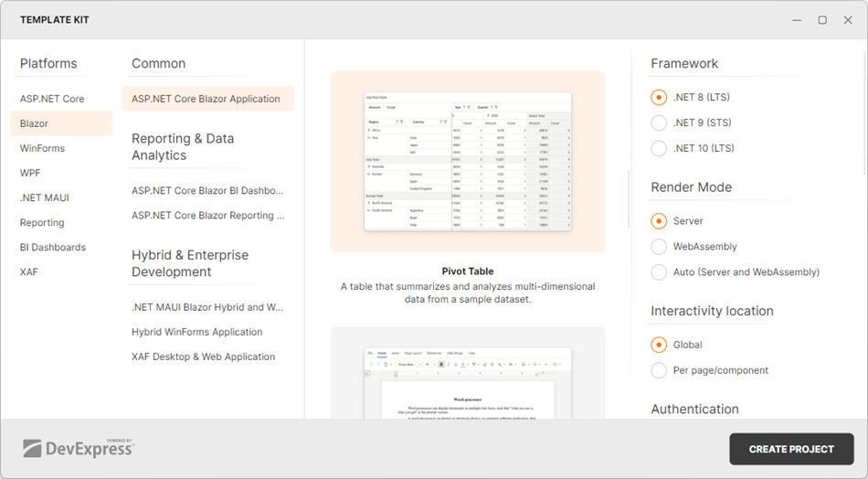Open the Word processor preview thumbnail
This screenshot has width=868, height=479.
[468, 373]
